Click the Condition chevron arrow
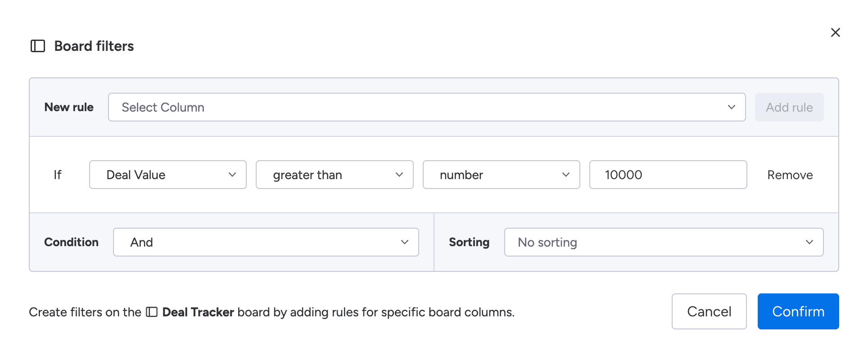Viewport: 868px width, 351px height. click(404, 242)
